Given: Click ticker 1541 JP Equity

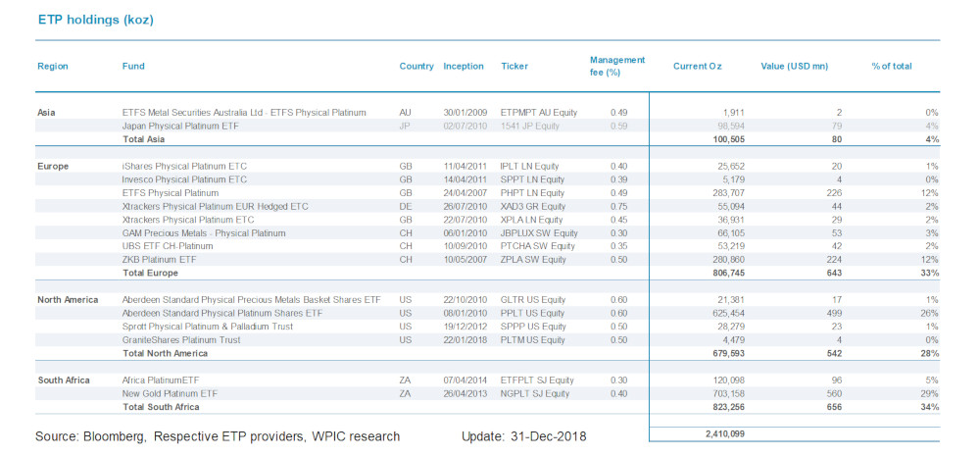Looking at the screenshot, I should (x=530, y=127).
